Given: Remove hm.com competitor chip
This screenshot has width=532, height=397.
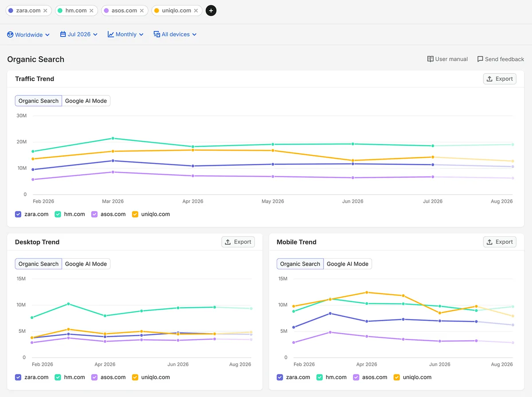Looking at the screenshot, I should [x=91, y=11].
